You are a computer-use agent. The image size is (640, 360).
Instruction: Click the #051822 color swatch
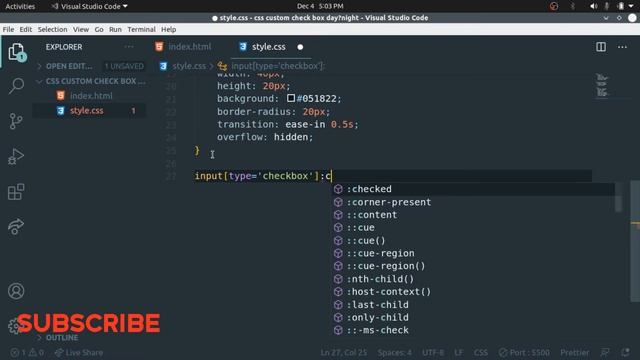291,98
